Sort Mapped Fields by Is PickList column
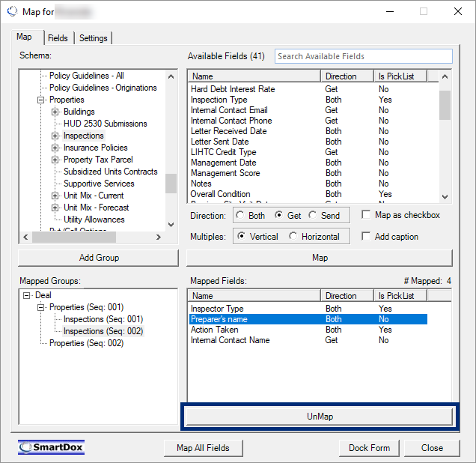476x463 pixels. (x=400, y=296)
